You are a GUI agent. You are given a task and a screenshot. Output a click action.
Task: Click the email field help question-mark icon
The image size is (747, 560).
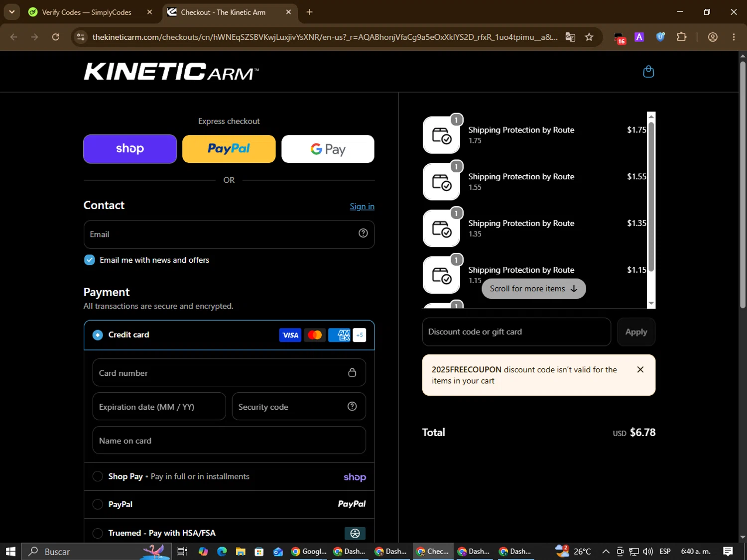(363, 233)
